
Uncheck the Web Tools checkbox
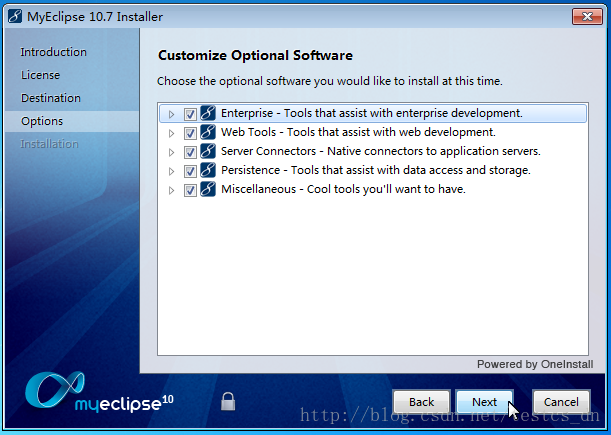(x=190, y=133)
